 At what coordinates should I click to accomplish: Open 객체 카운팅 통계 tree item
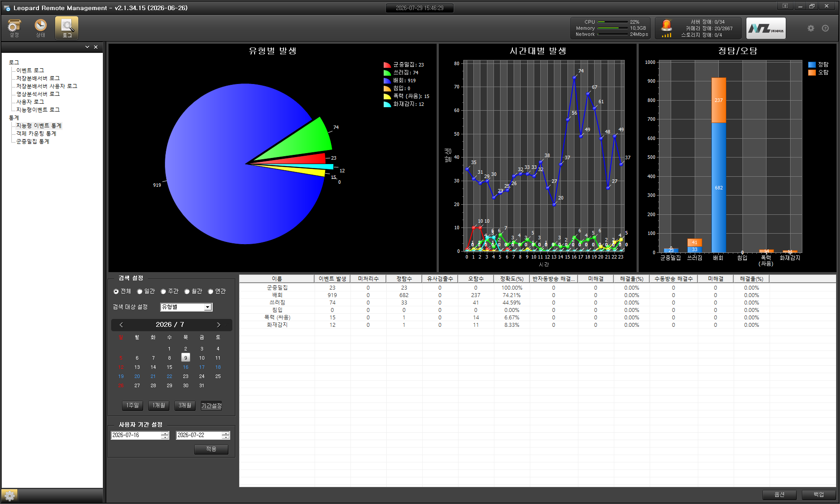click(36, 133)
